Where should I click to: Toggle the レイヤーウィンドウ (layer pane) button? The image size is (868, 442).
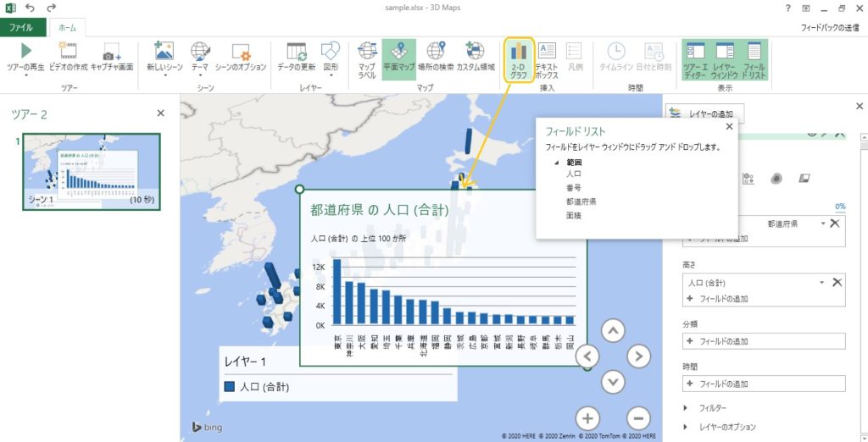pyautogui.click(x=725, y=59)
